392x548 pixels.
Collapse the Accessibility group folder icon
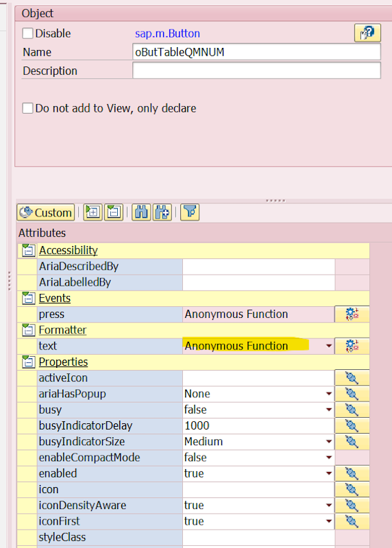[28, 250]
